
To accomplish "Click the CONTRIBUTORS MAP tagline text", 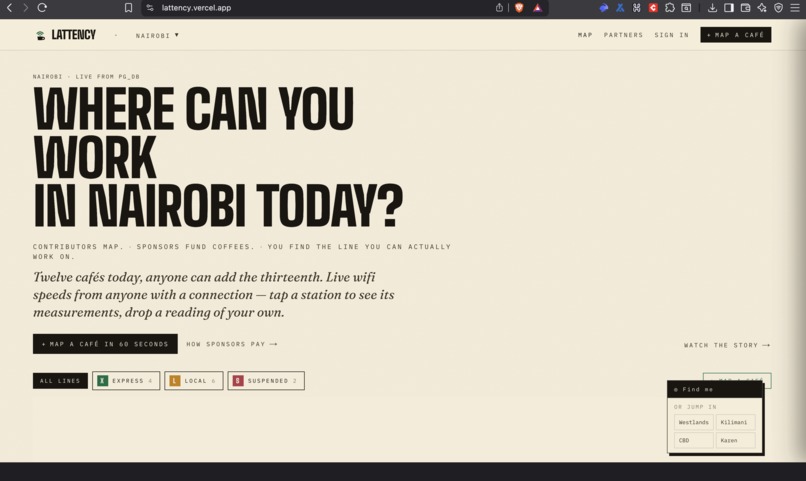I will 242,251.
